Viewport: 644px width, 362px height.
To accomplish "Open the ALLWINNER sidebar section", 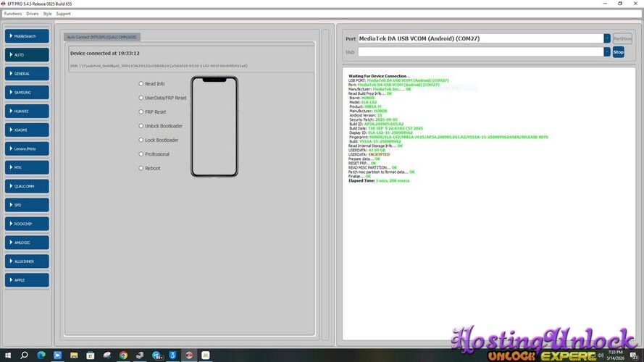I will pyautogui.click(x=27, y=261).
